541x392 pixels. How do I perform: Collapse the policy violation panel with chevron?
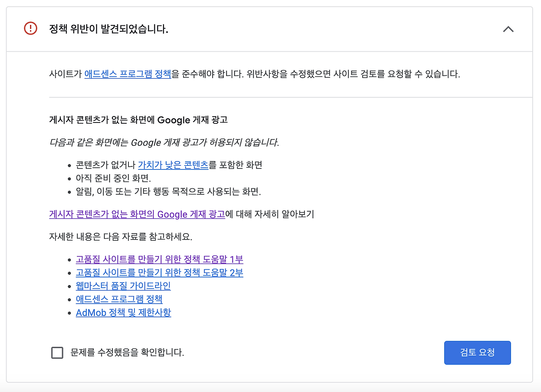pos(508,29)
